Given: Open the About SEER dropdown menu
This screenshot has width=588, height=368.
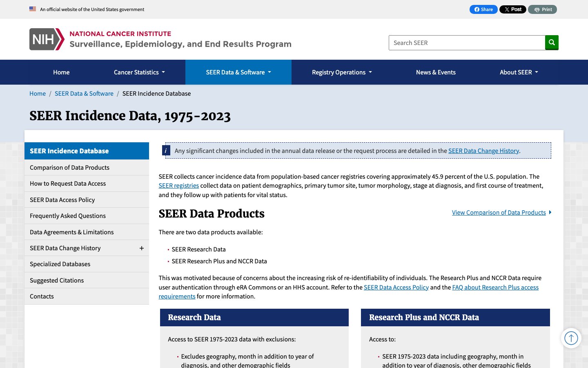Looking at the screenshot, I should pos(519,72).
